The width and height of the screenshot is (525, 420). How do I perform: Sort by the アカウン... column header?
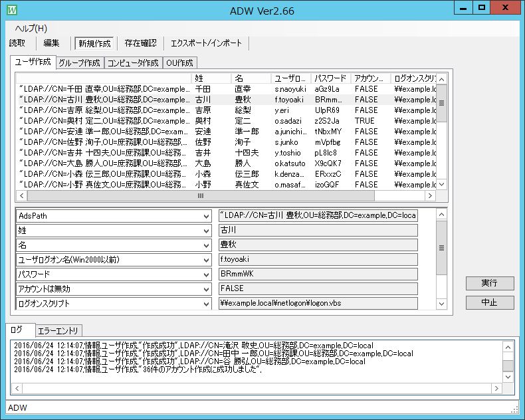point(370,78)
